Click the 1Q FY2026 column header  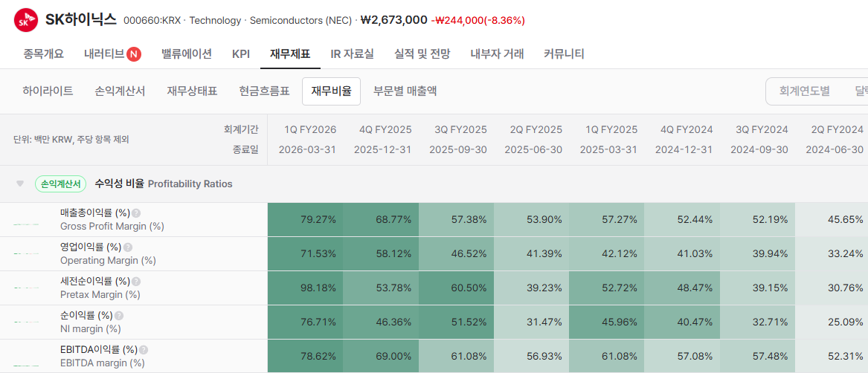pos(310,130)
